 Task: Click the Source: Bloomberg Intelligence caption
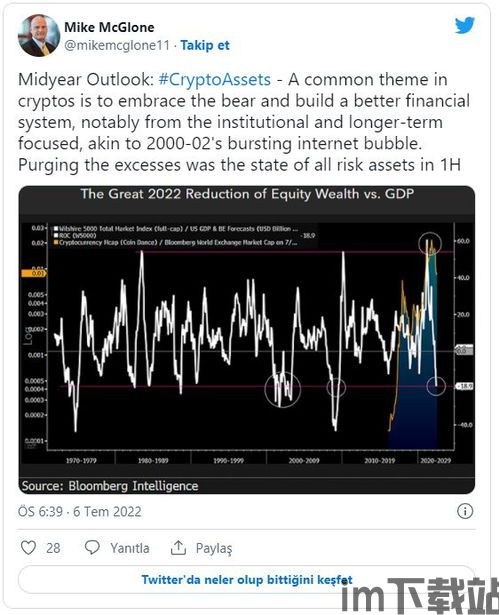[x=110, y=486]
